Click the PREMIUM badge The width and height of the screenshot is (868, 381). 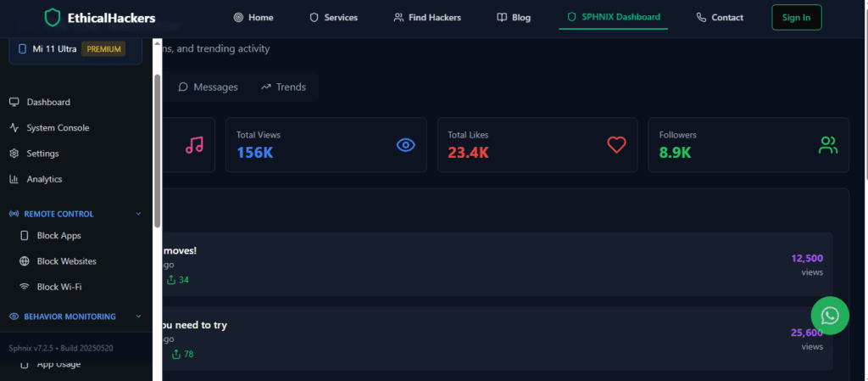[x=103, y=49]
